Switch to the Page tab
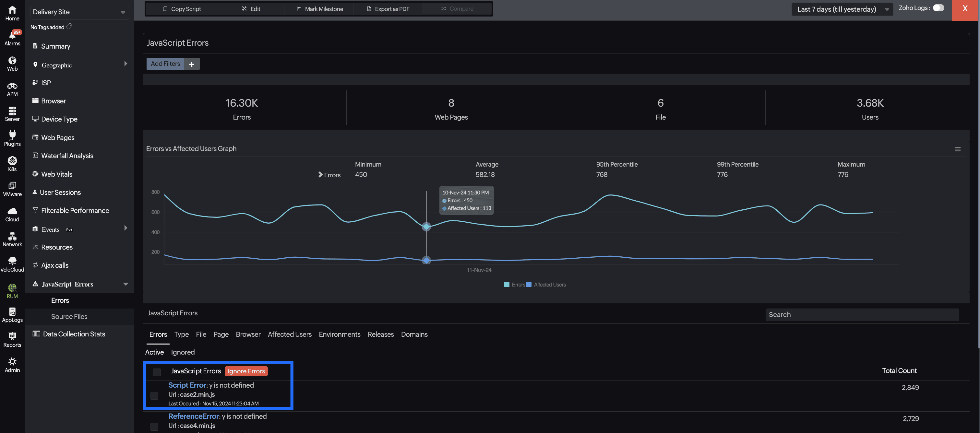Viewport: 980px width, 433px height. [x=221, y=334]
